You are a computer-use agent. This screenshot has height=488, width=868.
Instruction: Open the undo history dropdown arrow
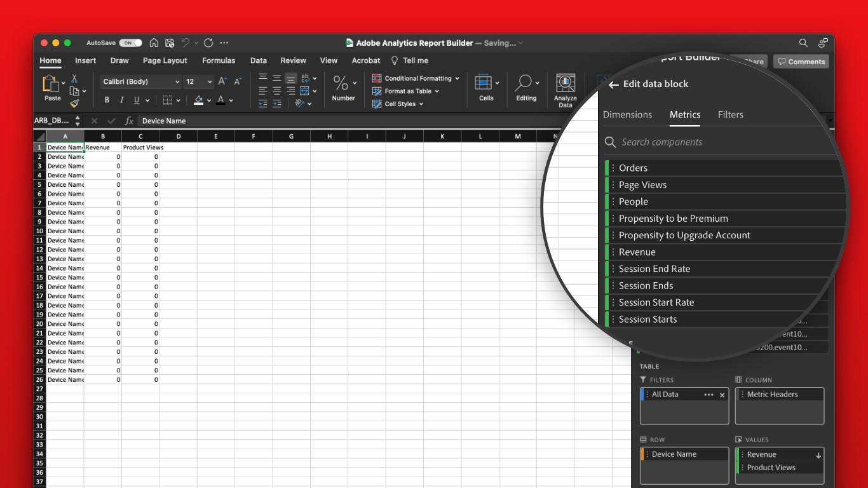(x=196, y=43)
